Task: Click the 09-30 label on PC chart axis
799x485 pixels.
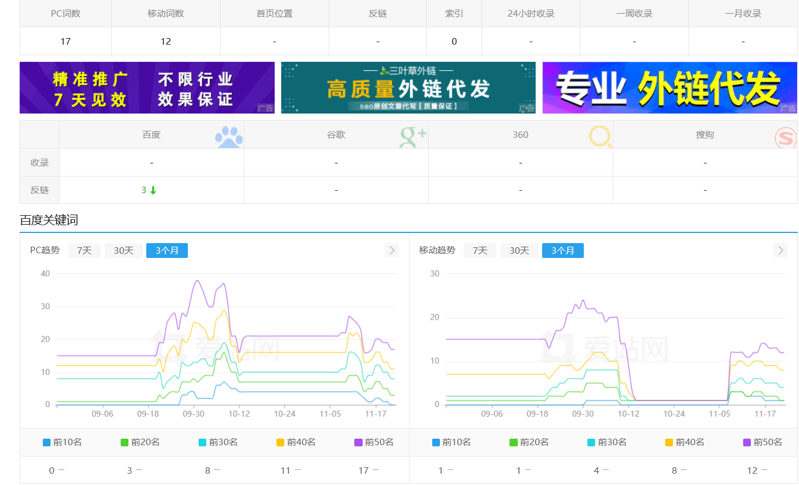Action: click(194, 414)
